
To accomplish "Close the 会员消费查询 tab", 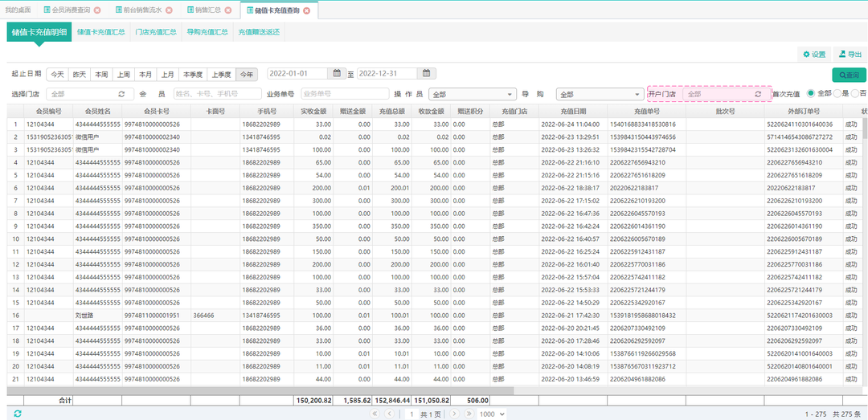I will (97, 10).
